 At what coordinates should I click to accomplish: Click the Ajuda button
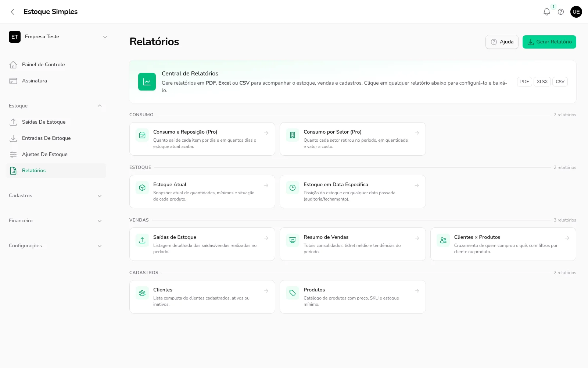tap(502, 42)
